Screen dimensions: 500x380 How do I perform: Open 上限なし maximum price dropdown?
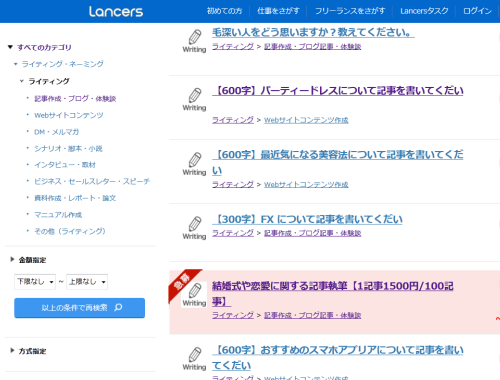[87, 282]
